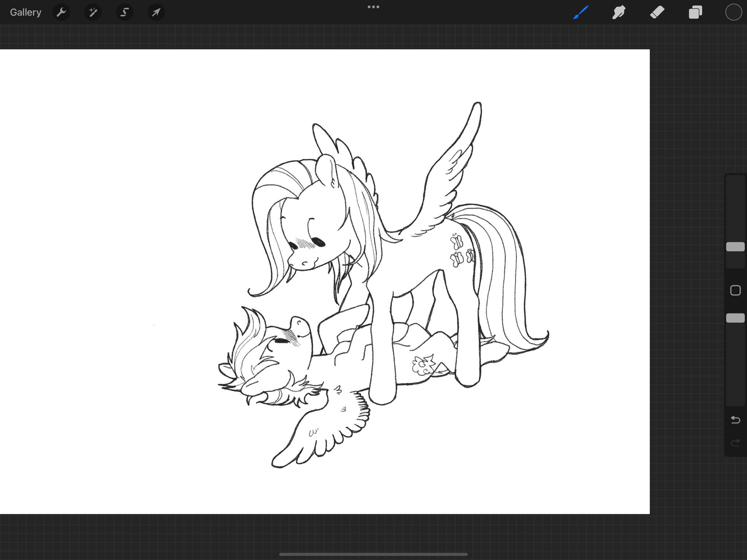
Task: Activate the Selection tool
Action: (124, 12)
